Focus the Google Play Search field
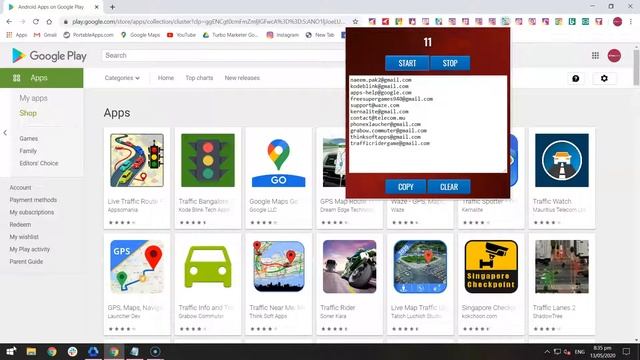This screenshot has width=640, height=360. click(x=224, y=56)
